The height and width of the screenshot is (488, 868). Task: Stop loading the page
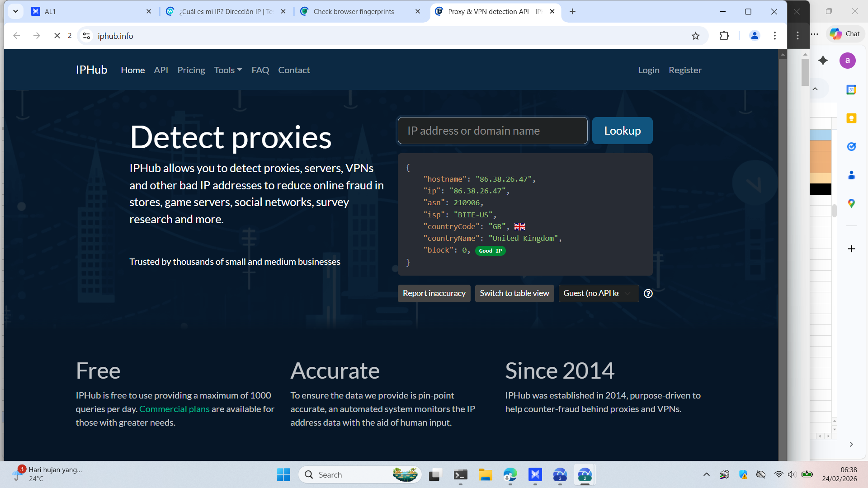57,36
